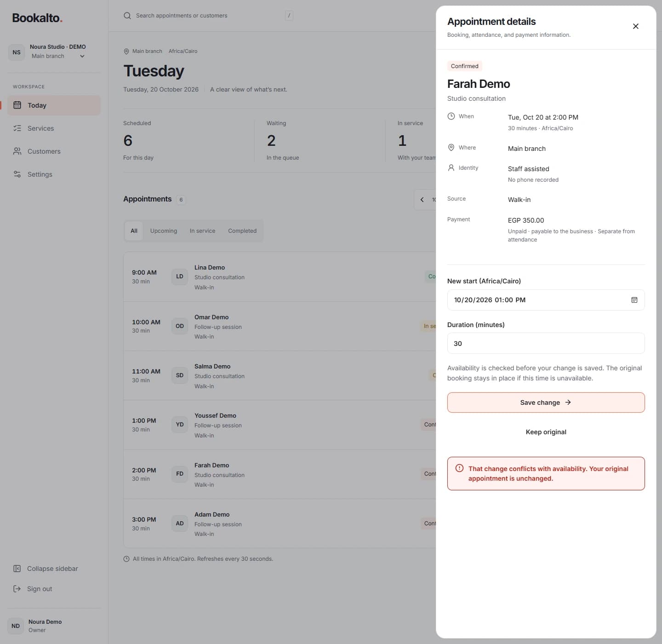
Task: Click the Sign out icon
Action: click(x=17, y=589)
